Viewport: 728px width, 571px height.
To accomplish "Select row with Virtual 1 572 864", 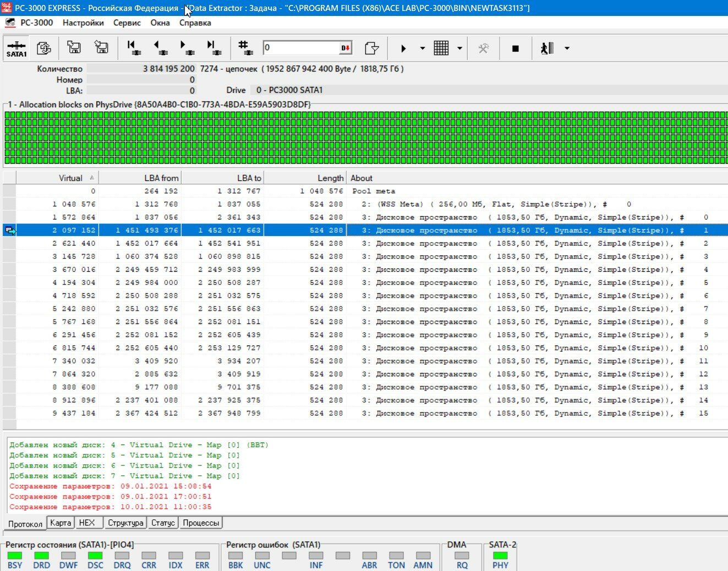I will (x=365, y=217).
